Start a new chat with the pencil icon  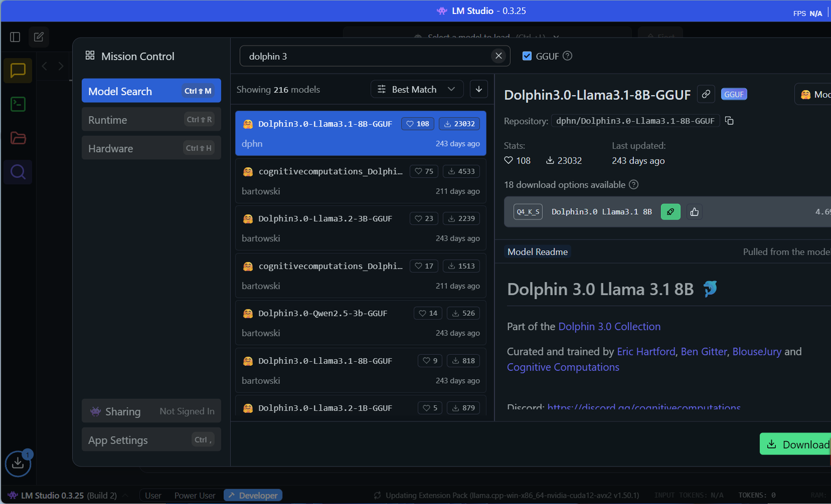[x=38, y=37]
